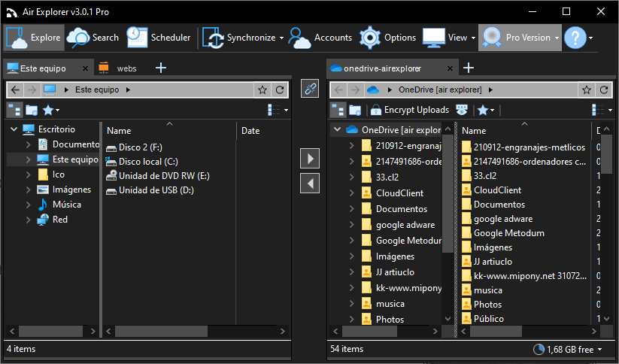Open OneDrive pane favorites star dropdown

(x=486, y=110)
